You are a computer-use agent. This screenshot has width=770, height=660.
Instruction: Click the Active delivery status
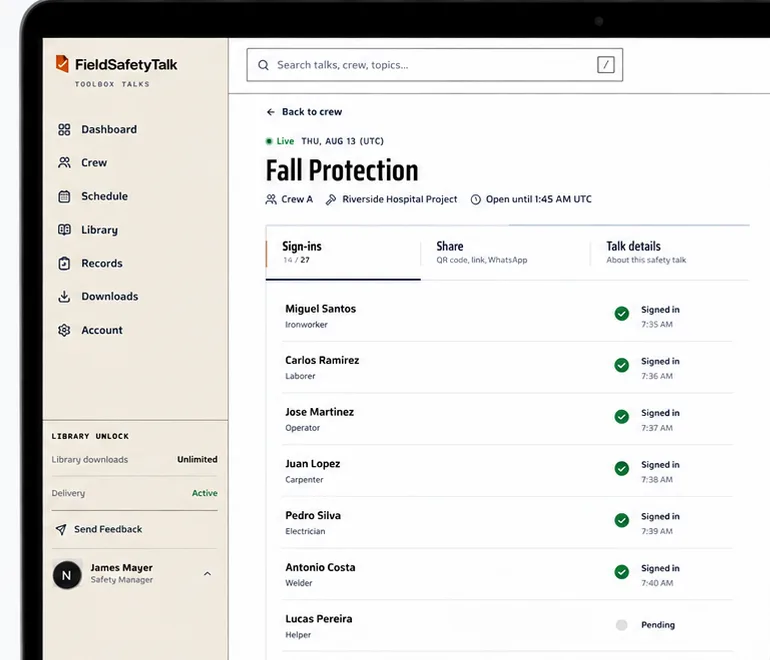tap(205, 493)
